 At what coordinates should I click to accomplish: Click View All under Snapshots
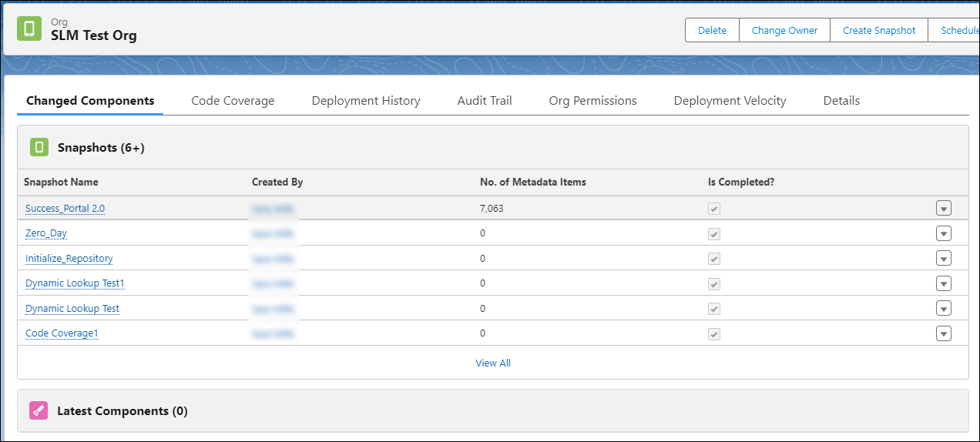click(493, 363)
